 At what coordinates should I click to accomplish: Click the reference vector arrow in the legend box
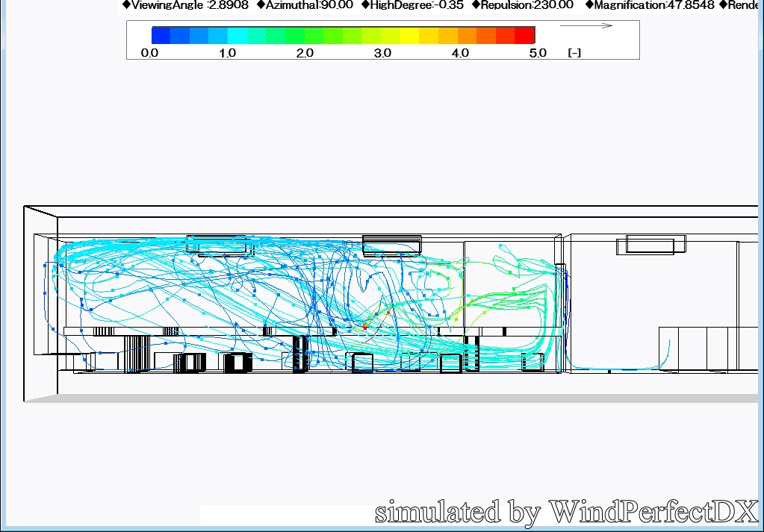pyautogui.click(x=586, y=25)
